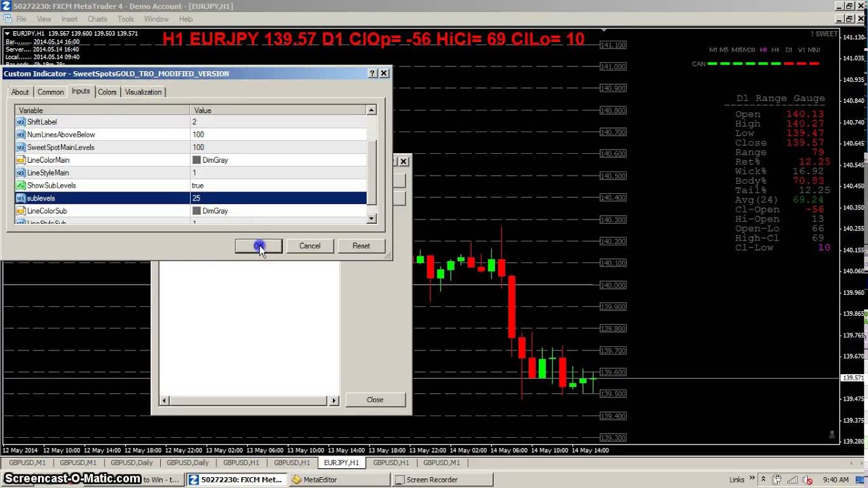Click the LineColorMain DimGray swatch

pos(197,160)
